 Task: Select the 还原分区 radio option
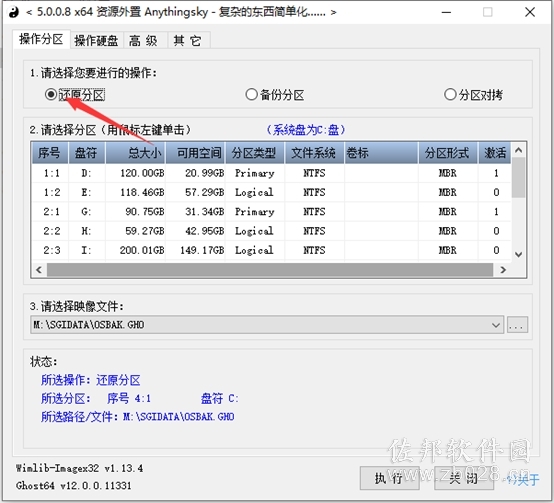(x=75, y=95)
